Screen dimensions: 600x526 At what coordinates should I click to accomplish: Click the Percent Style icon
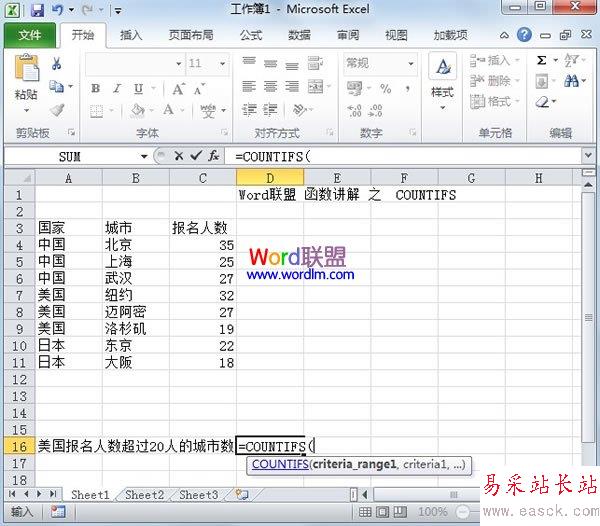coord(385,89)
